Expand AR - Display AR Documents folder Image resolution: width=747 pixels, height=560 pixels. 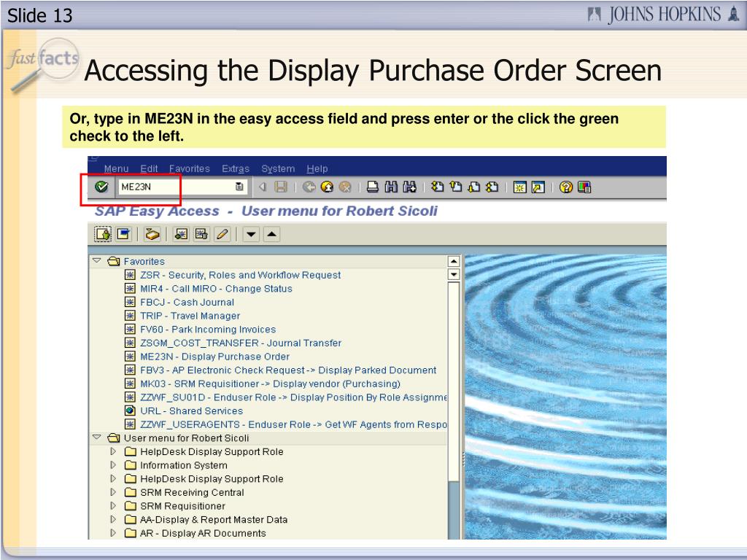pyautogui.click(x=113, y=533)
